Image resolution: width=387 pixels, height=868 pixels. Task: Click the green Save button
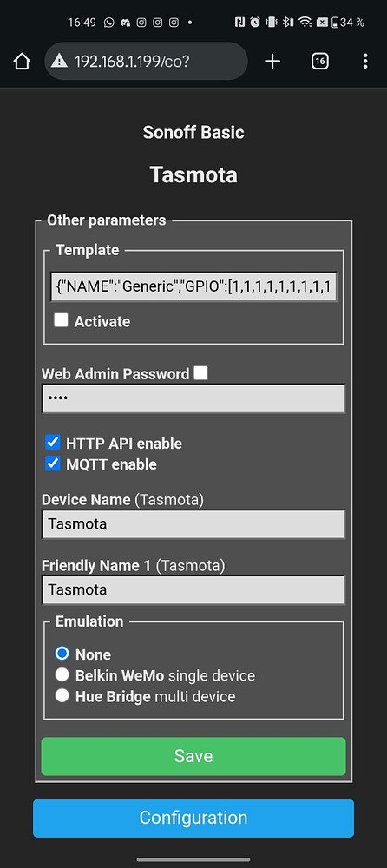pyautogui.click(x=193, y=756)
